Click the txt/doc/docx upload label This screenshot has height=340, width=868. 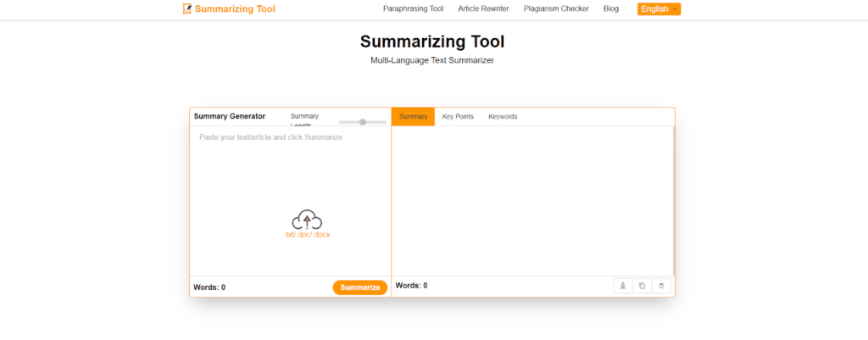[307, 235]
